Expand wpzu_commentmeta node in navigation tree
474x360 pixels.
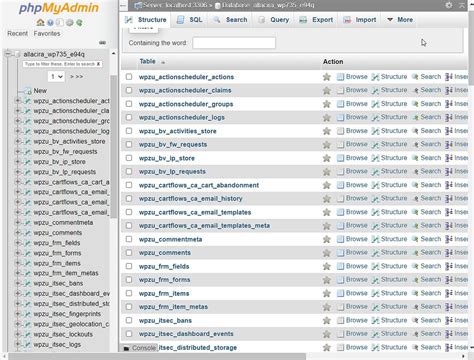pos(18,223)
